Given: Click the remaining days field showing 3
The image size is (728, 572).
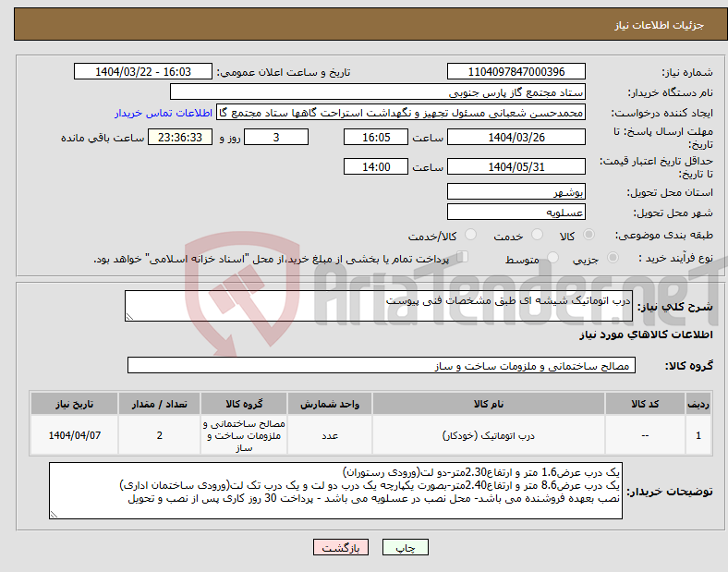Looking at the screenshot, I should 276,137.
